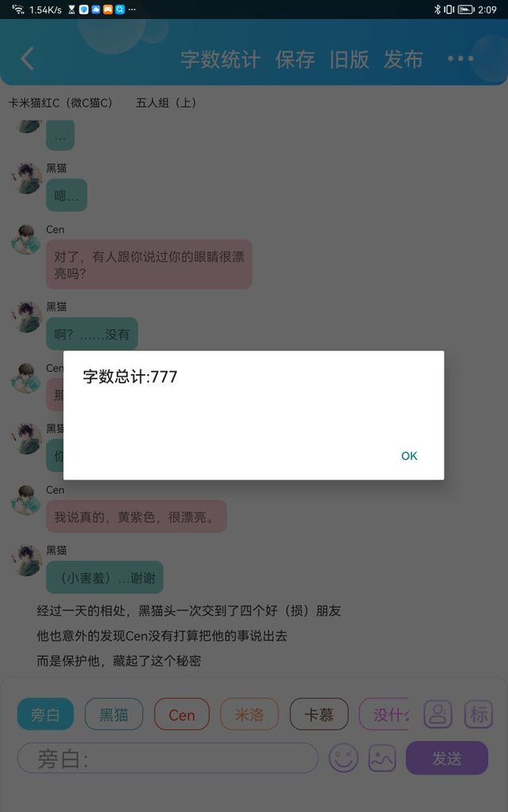The image size is (508, 812).
Task: Select the Cen speaker role
Action: pyautogui.click(x=182, y=714)
